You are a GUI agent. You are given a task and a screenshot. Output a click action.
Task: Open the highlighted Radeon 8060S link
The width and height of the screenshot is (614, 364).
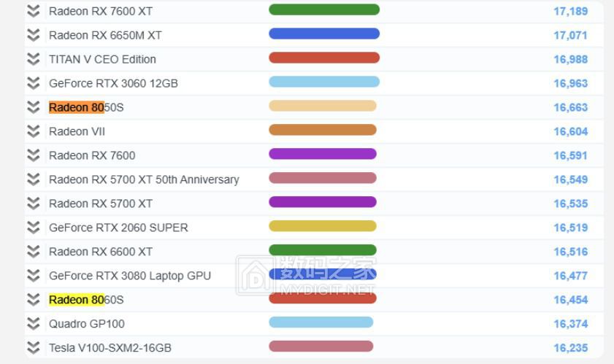coord(86,300)
